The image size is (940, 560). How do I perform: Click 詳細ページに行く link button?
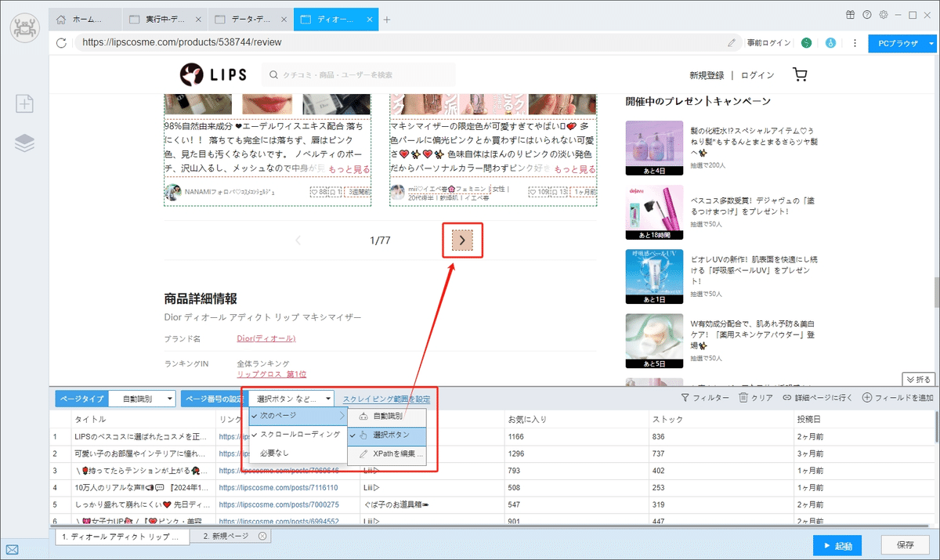click(x=818, y=398)
